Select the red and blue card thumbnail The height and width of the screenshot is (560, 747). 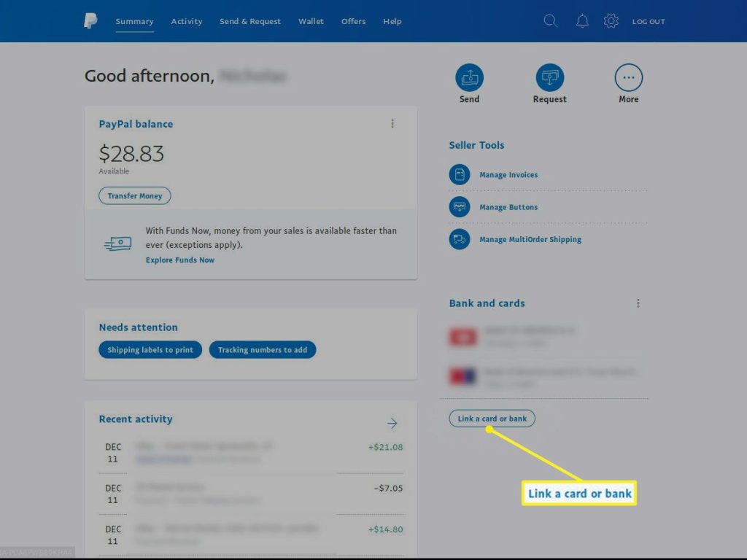click(462, 376)
